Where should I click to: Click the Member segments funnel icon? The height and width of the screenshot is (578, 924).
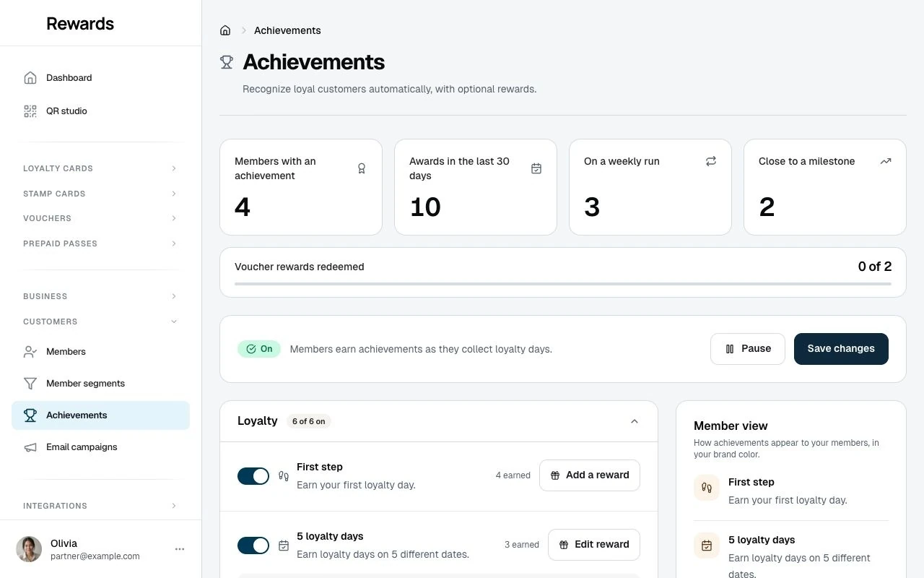click(x=30, y=384)
